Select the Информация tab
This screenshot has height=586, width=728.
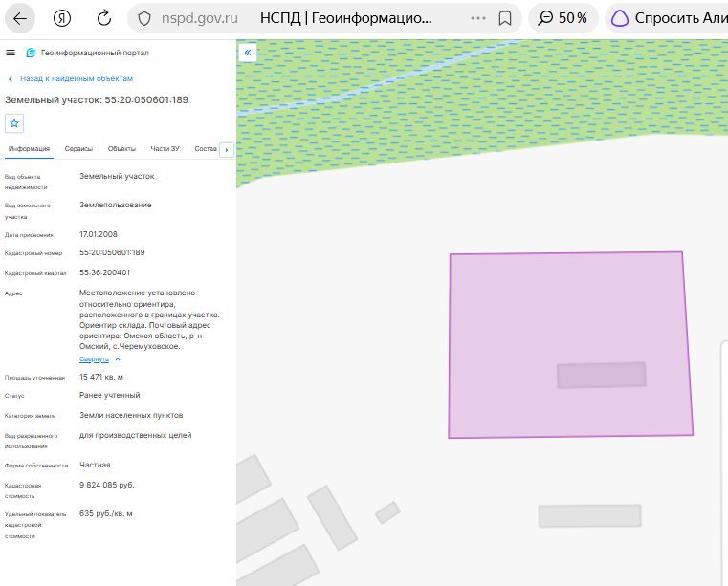(x=29, y=149)
